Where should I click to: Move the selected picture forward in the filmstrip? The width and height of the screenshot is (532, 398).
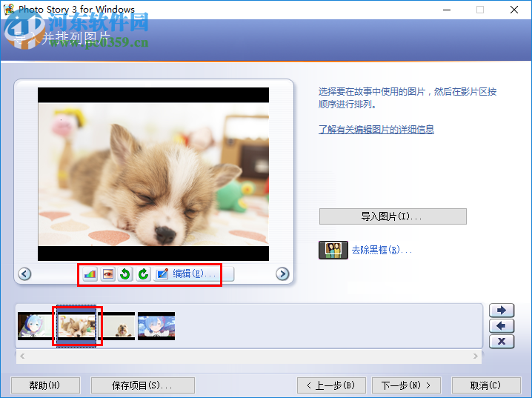502,310
